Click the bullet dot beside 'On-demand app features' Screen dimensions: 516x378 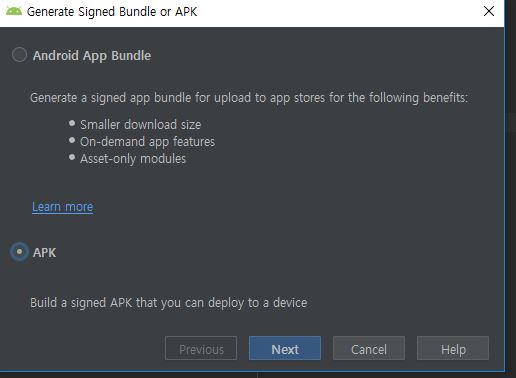tap(72, 140)
